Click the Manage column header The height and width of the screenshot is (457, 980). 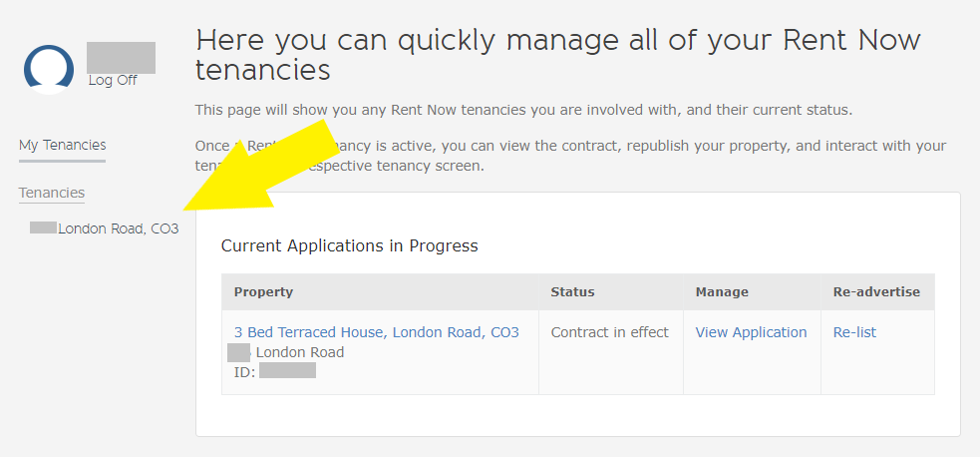722,292
